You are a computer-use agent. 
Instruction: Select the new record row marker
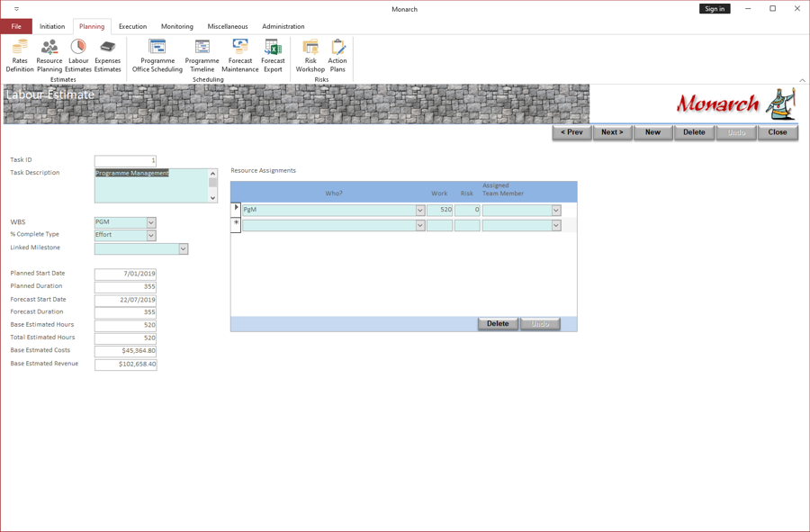tap(236, 225)
